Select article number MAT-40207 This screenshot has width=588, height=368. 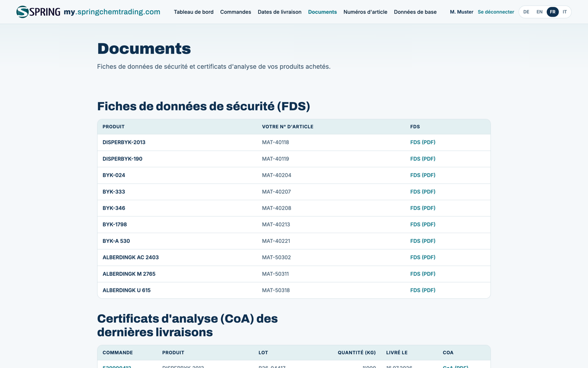click(276, 192)
